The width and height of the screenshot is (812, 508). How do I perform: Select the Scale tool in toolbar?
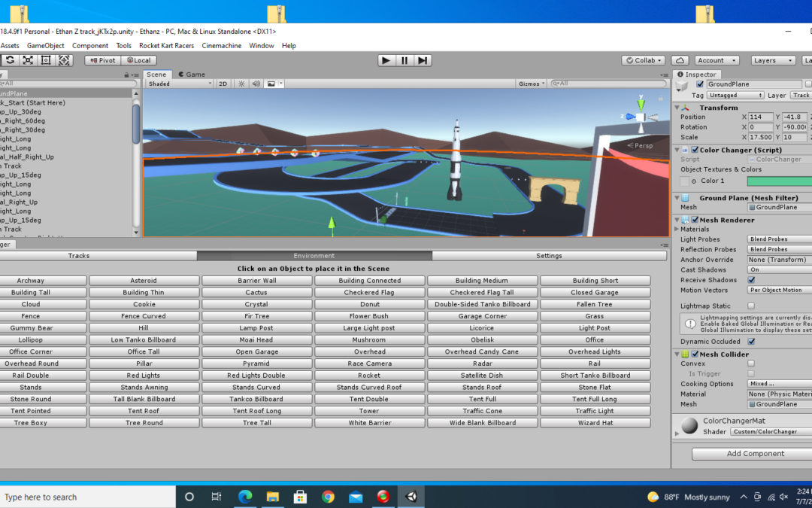pyautogui.click(x=28, y=60)
